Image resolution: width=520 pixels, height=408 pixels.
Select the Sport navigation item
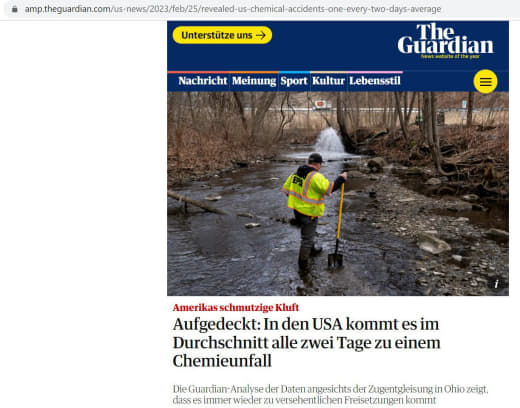click(294, 81)
